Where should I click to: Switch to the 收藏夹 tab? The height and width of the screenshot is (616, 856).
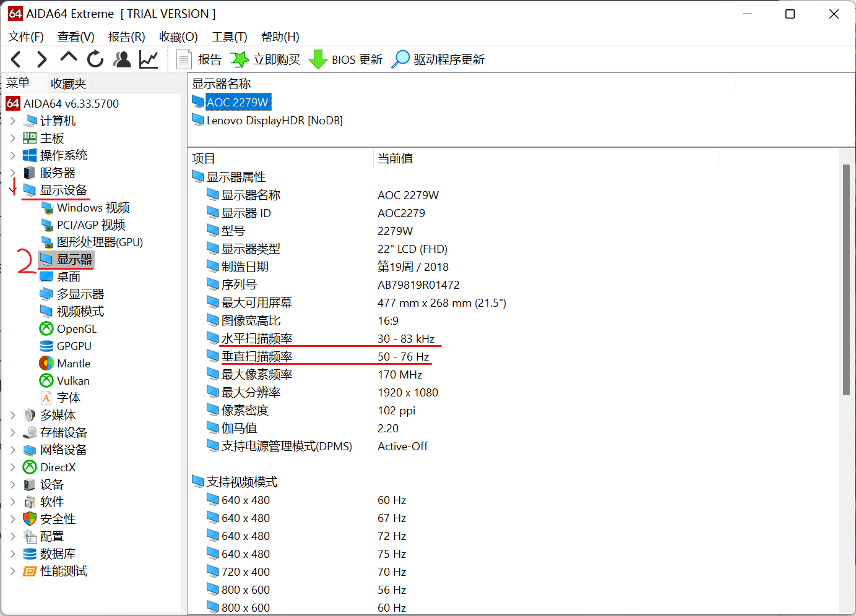coord(68,83)
